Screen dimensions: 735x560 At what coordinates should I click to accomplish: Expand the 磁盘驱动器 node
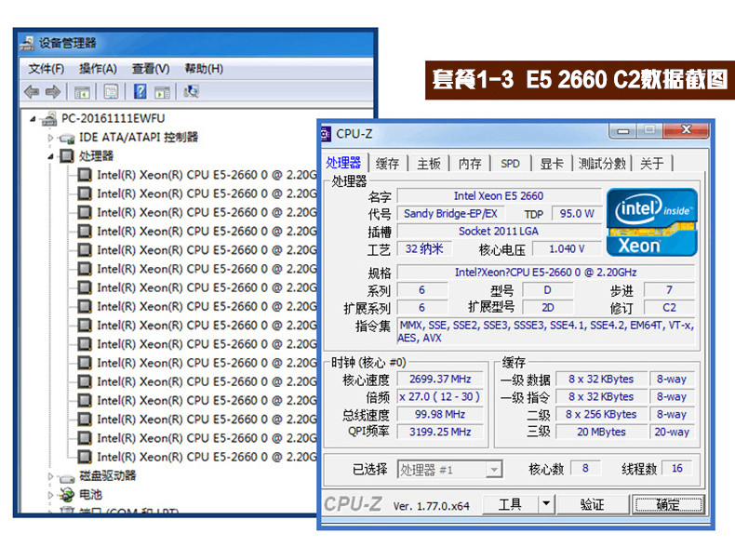pos(50,476)
